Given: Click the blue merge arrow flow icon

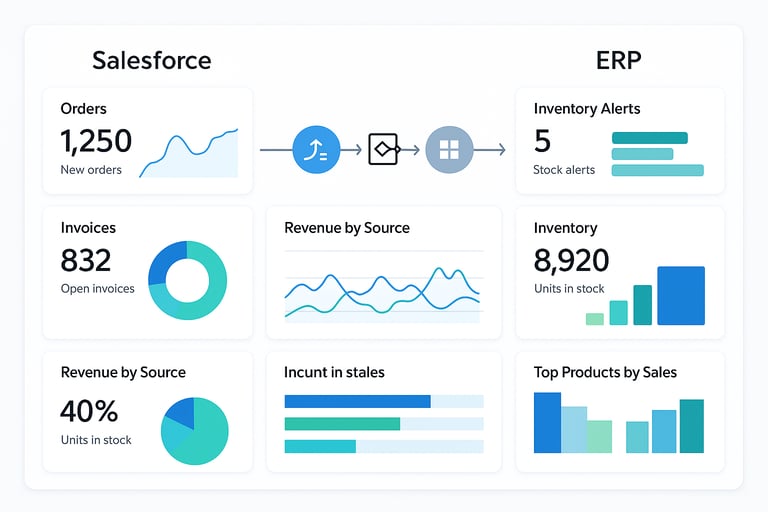Looking at the screenshot, I should pyautogui.click(x=316, y=149).
